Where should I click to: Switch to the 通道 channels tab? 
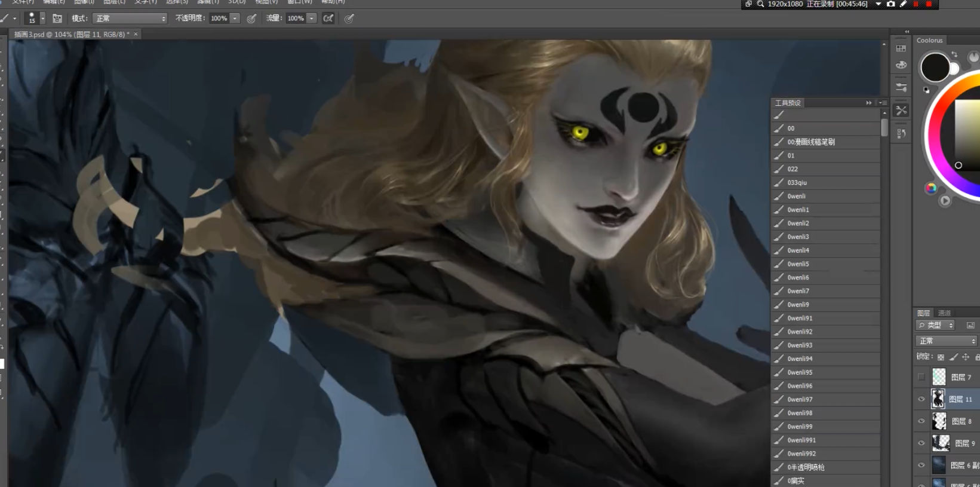click(x=944, y=313)
